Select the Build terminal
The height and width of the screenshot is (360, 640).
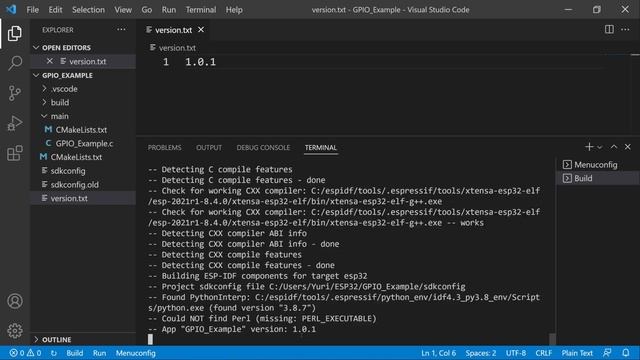click(598, 178)
